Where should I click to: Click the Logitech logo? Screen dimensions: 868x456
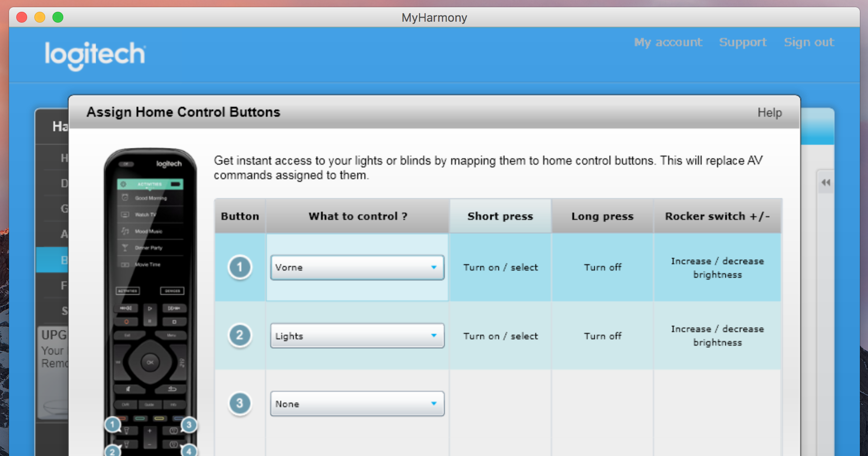coord(95,55)
